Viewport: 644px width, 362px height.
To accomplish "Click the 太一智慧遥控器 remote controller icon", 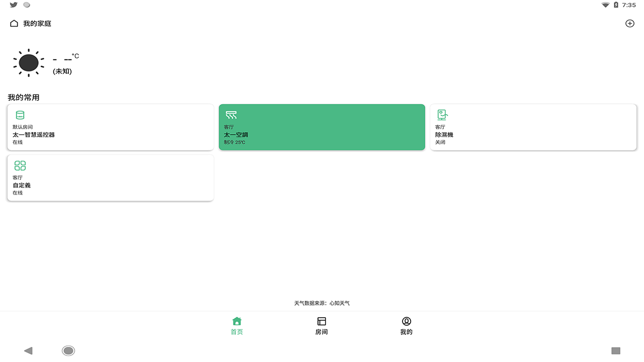I will (x=20, y=115).
